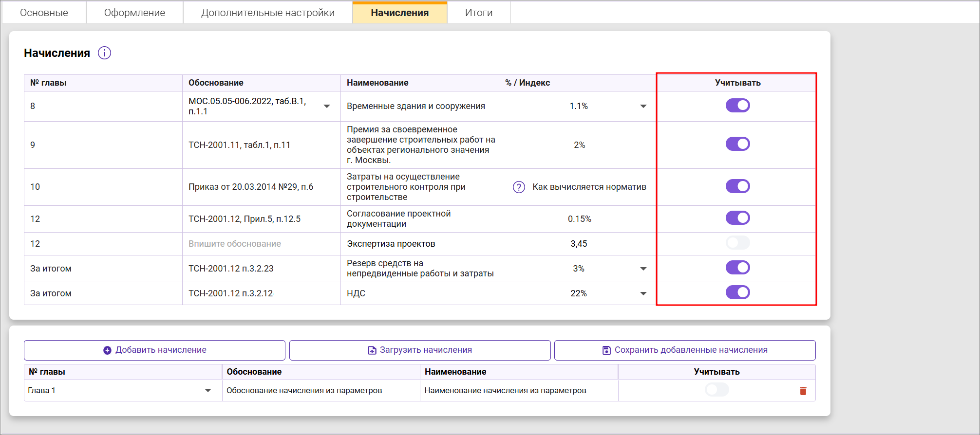Click the save icon in Сохранить добавленные начисления
The width and height of the screenshot is (980, 435).
click(606, 350)
